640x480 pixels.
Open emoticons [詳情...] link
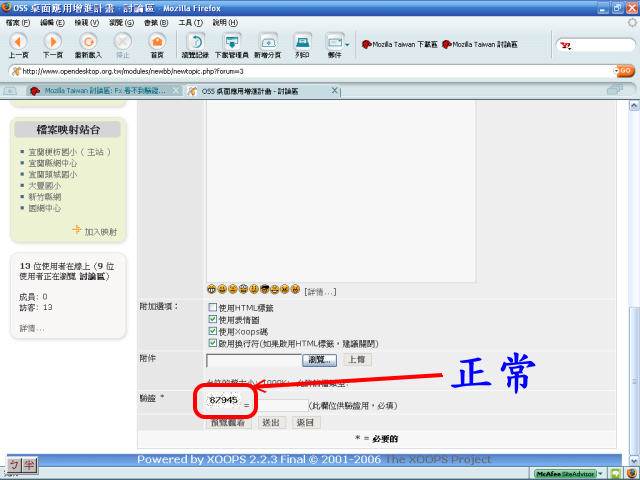point(320,291)
